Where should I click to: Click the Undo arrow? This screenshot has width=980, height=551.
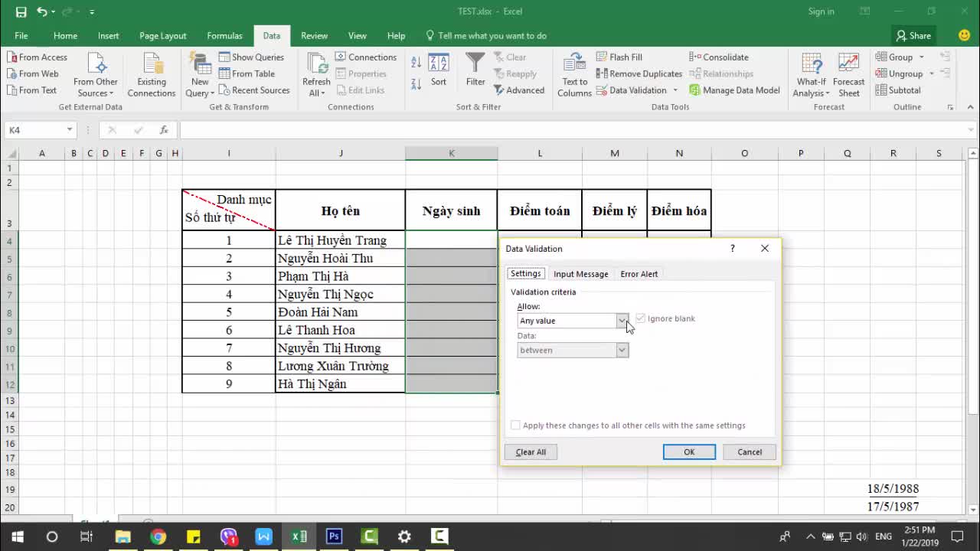(x=42, y=11)
